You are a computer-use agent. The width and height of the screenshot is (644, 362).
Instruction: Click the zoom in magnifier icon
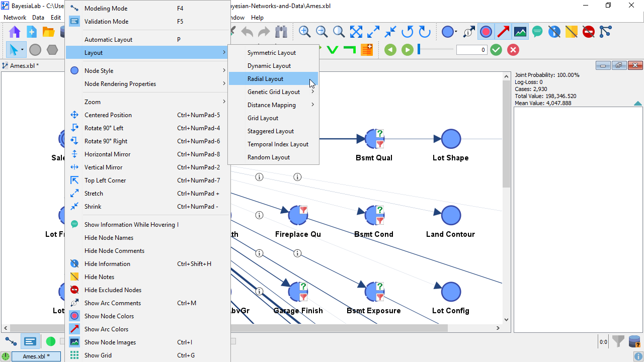304,32
